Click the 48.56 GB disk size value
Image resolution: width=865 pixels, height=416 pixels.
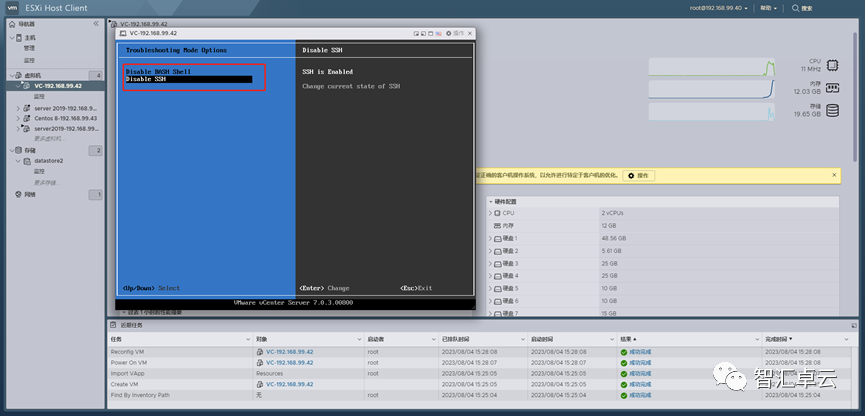click(x=613, y=239)
